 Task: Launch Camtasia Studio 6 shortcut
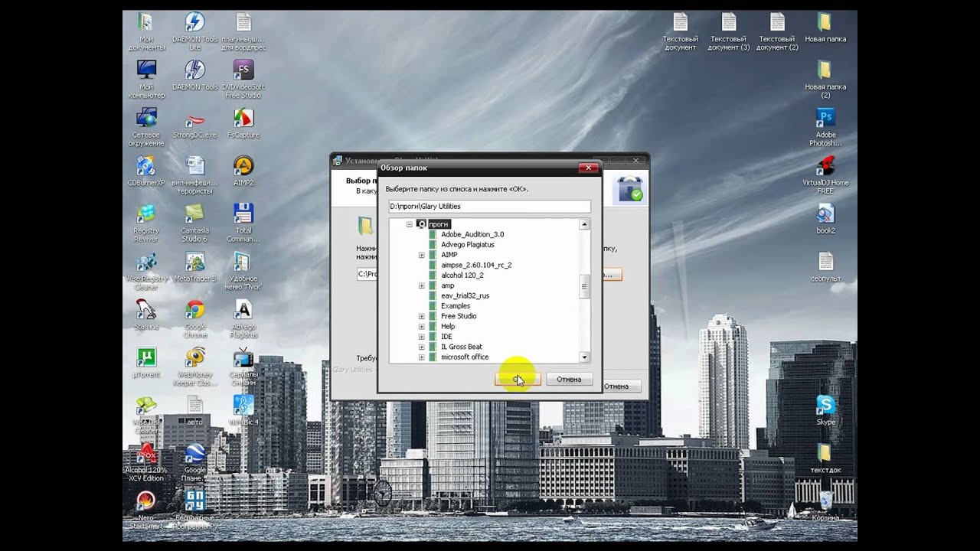tap(194, 223)
